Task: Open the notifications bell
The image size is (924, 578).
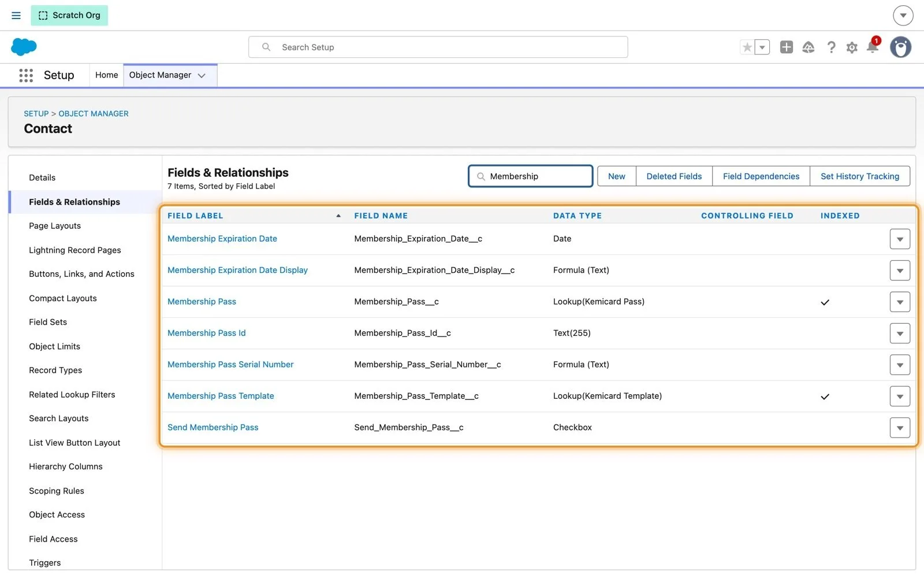Action: pos(873,47)
